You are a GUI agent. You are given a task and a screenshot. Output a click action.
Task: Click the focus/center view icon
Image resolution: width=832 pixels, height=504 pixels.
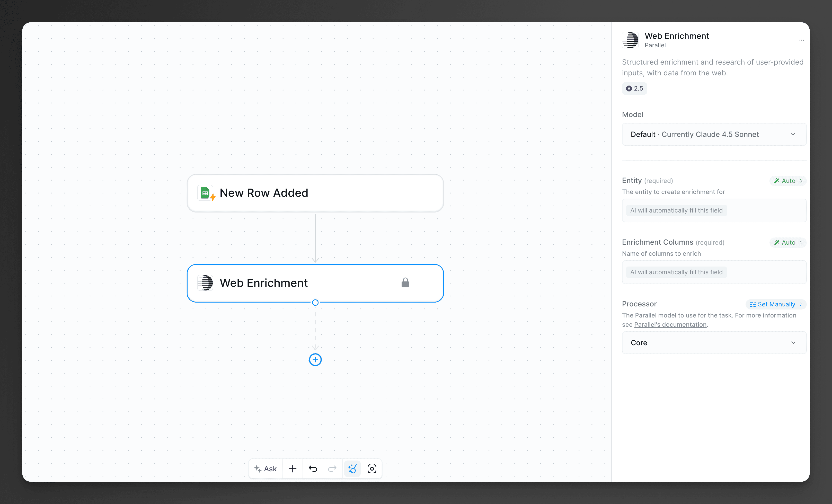(372, 468)
